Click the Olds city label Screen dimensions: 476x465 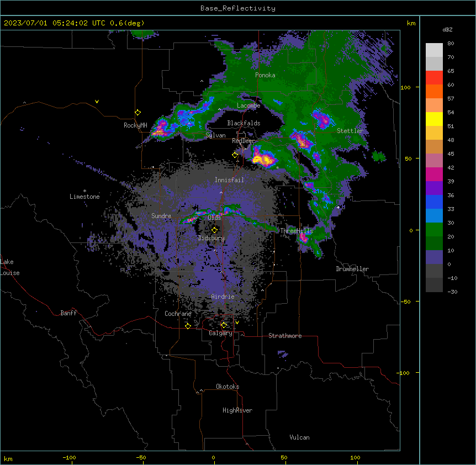(214, 218)
